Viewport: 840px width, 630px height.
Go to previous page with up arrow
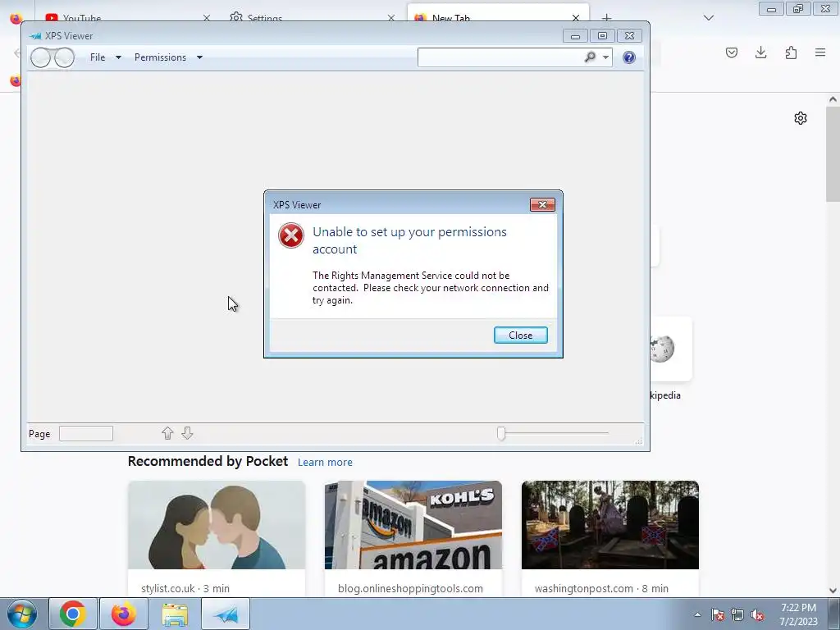[167, 433]
